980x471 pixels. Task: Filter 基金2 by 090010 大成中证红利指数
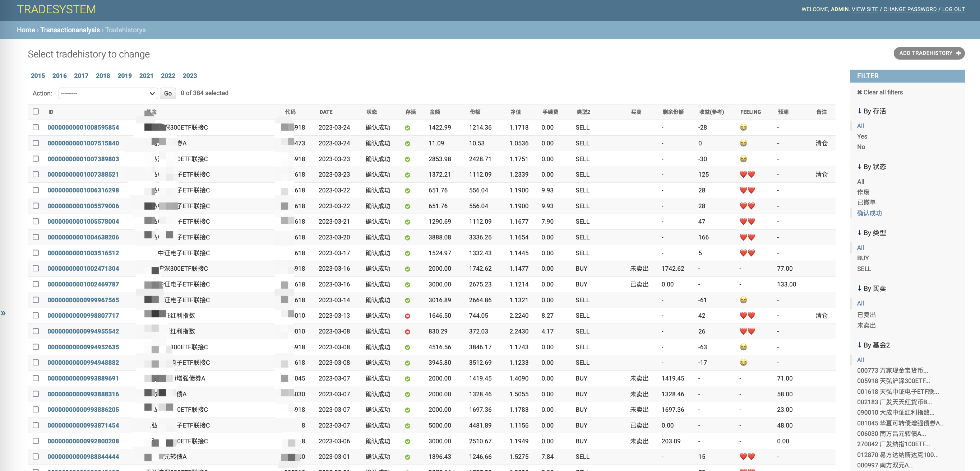click(x=895, y=412)
